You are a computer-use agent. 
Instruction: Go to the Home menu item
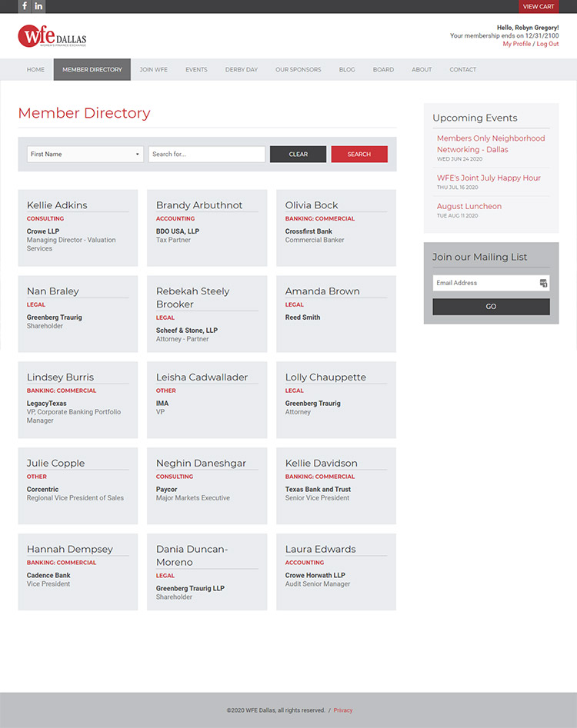coord(35,70)
